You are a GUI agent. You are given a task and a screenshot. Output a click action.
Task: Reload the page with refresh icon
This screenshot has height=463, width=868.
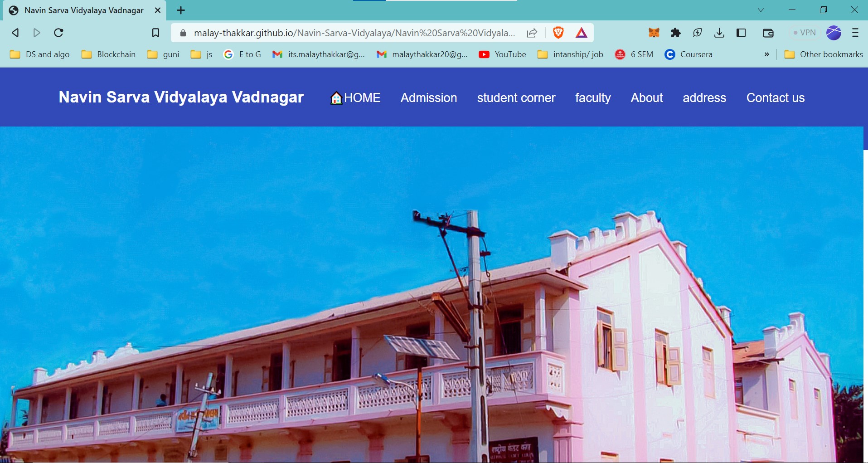tap(59, 33)
